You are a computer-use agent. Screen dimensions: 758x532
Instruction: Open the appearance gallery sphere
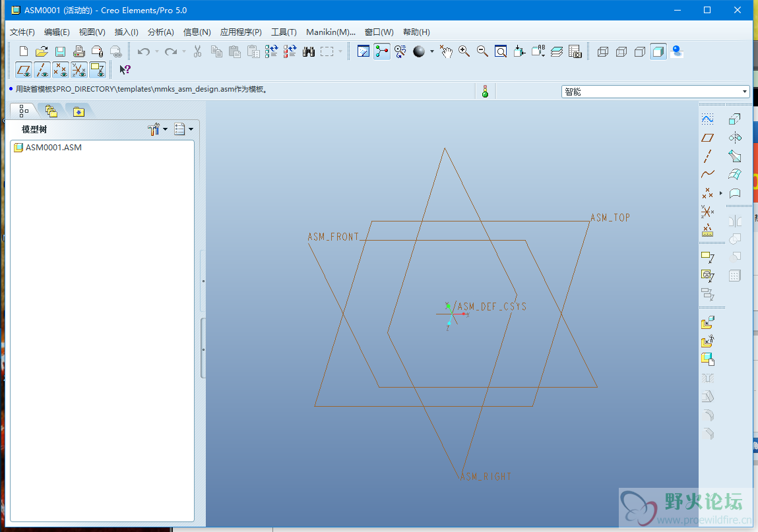click(x=419, y=51)
